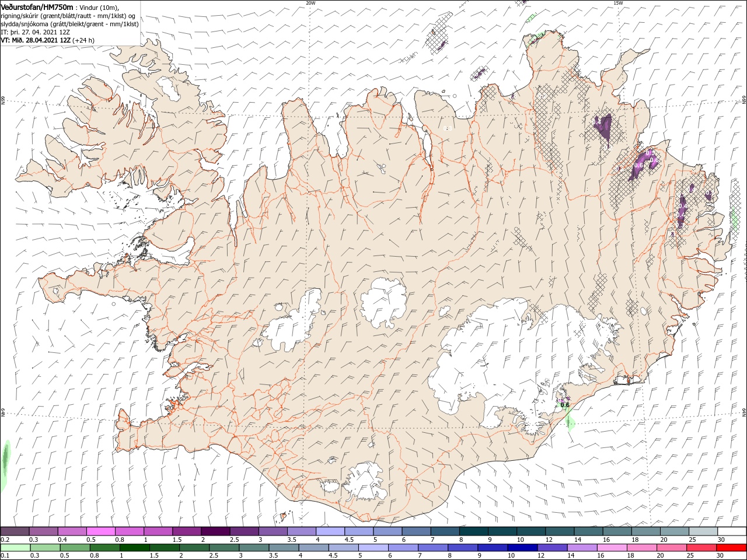This screenshot has height=560, width=747.
Task: Pick the 2.5 grey-green rain scale swatch
Action: pos(225,548)
